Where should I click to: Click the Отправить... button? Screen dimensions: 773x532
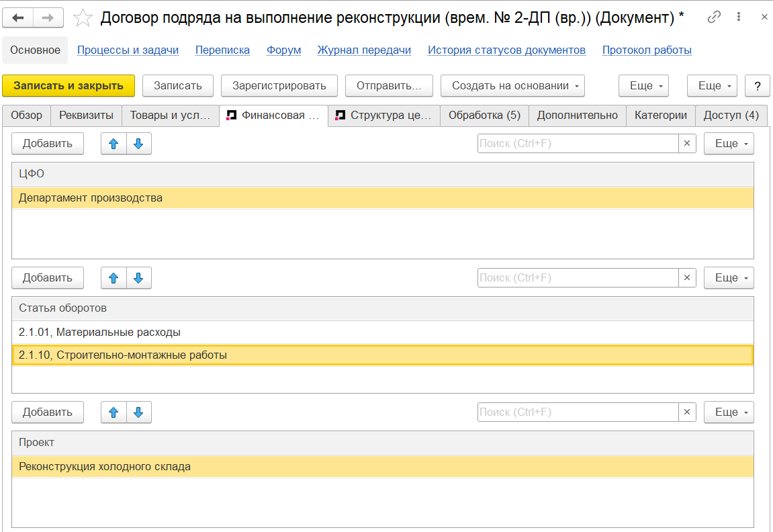tap(389, 86)
